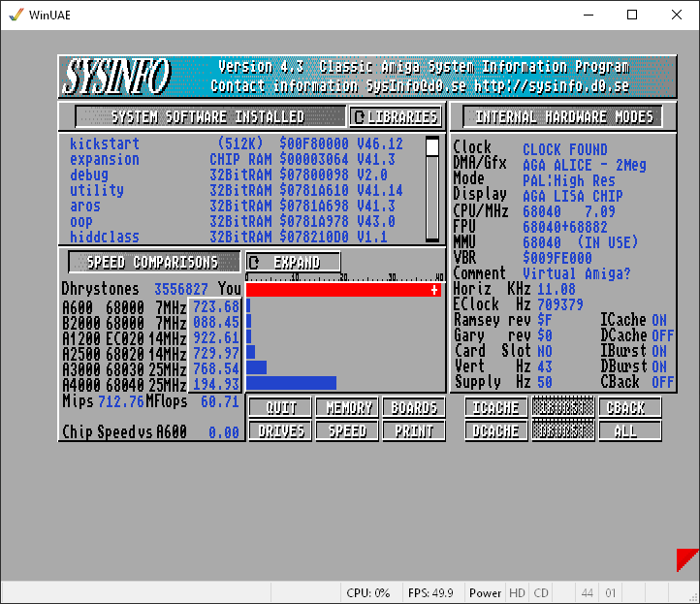The height and width of the screenshot is (604, 700).
Task: Click the SPEED COMPARISONS header
Action: [x=154, y=262]
